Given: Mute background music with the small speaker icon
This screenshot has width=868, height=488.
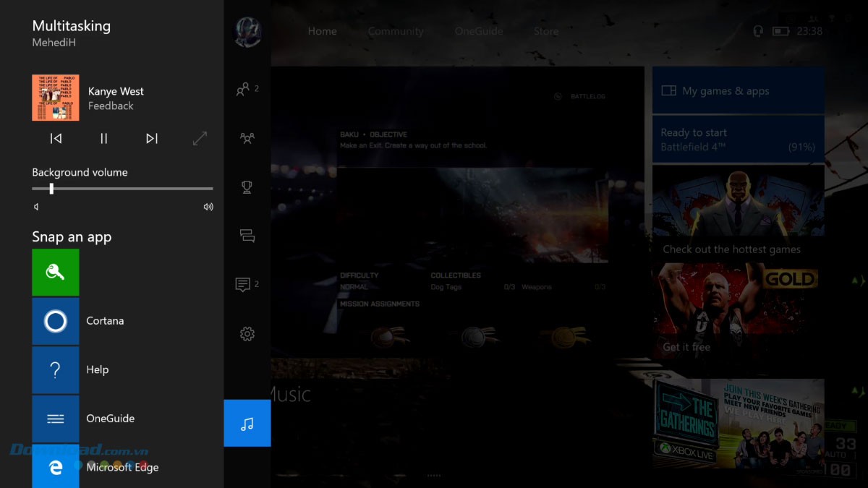Looking at the screenshot, I should (x=35, y=206).
